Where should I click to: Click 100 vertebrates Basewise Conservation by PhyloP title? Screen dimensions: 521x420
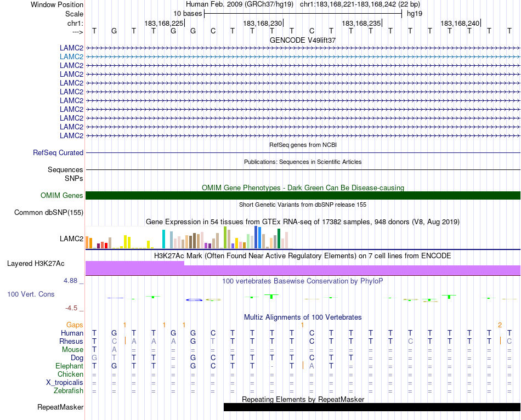[x=303, y=281]
